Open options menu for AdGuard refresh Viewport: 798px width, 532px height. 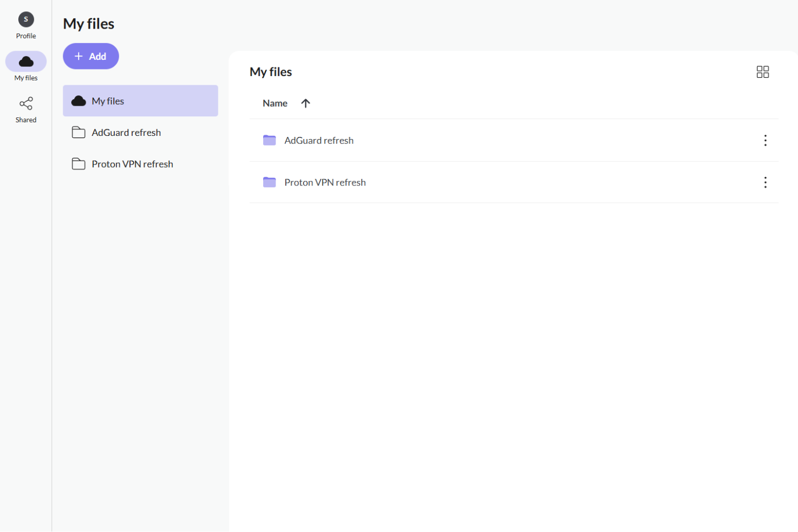(x=765, y=140)
